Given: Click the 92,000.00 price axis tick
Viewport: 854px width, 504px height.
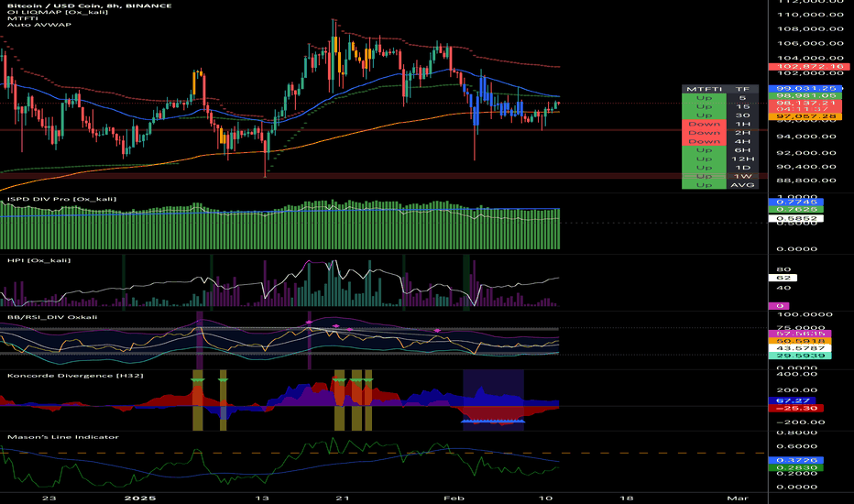Looking at the screenshot, I should 806,153.
